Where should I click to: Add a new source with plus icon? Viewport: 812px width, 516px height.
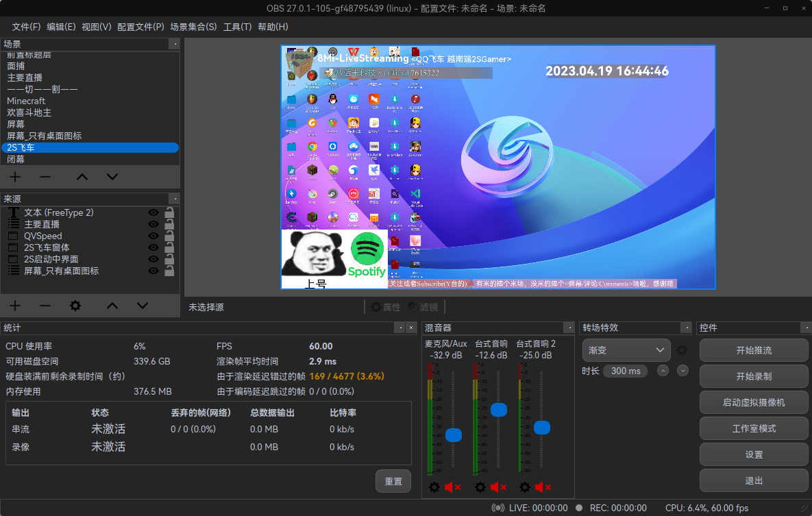click(14, 306)
